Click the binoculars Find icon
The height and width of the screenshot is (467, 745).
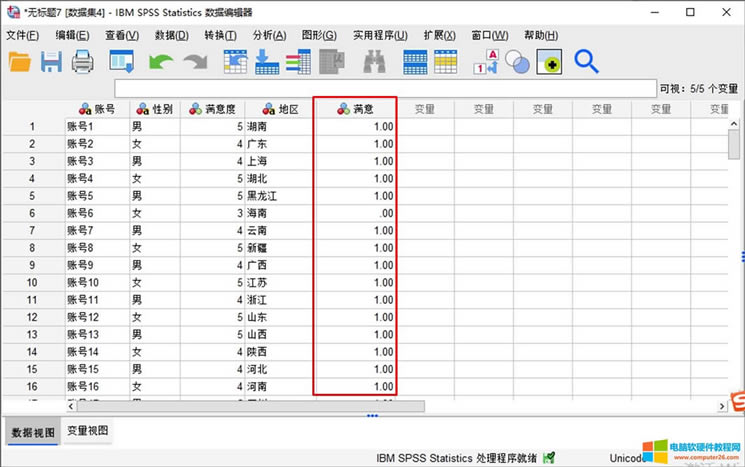[375, 62]
